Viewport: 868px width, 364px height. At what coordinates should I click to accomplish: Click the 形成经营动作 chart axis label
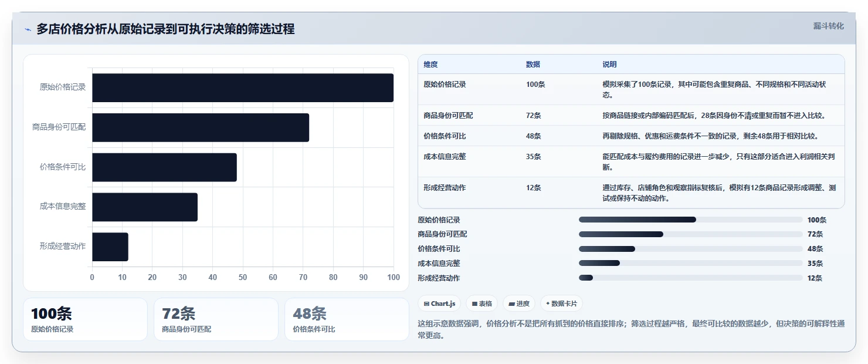click(x=63, y=246)
